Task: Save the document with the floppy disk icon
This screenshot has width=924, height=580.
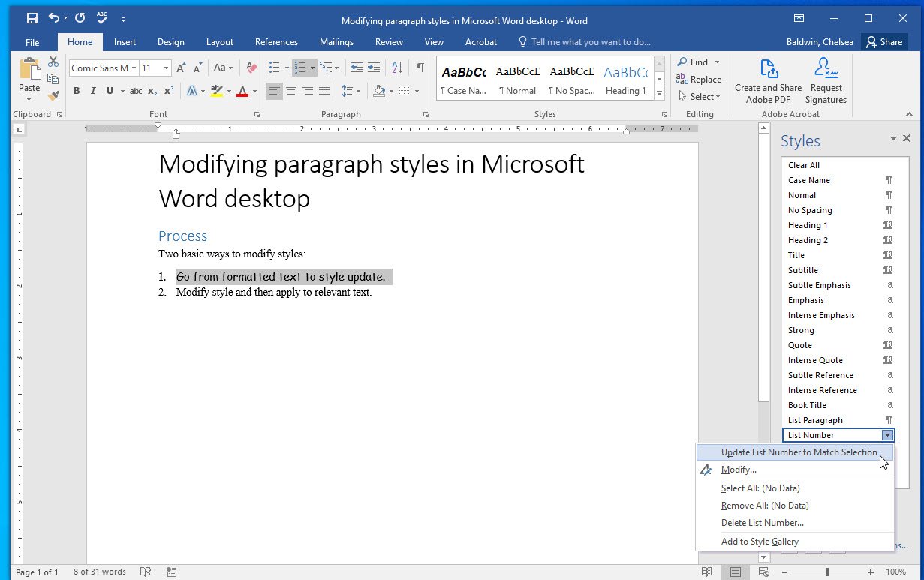Action: coord(32,18)
